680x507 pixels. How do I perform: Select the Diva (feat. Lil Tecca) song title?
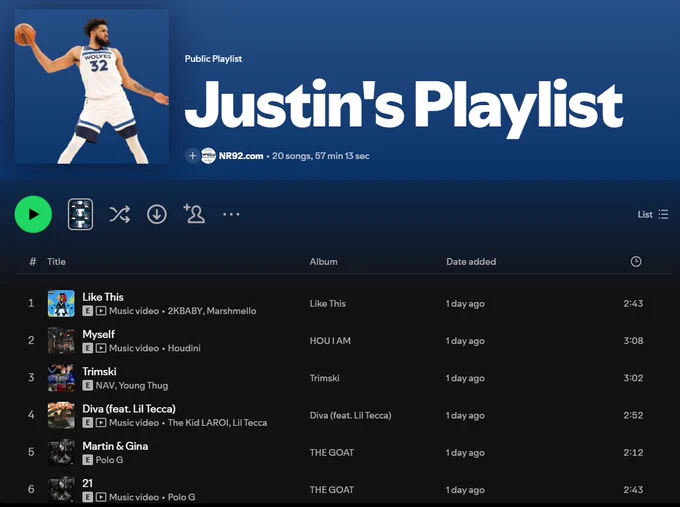tap(129, 409)
